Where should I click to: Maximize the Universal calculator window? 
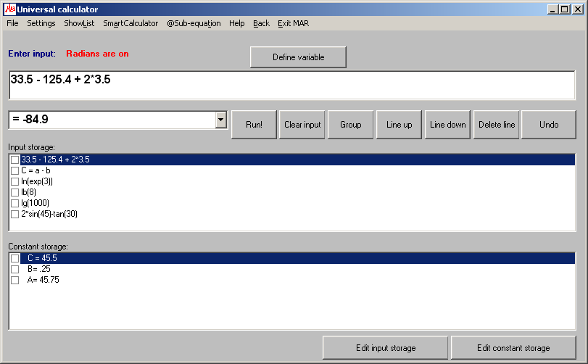click(564, 9)
